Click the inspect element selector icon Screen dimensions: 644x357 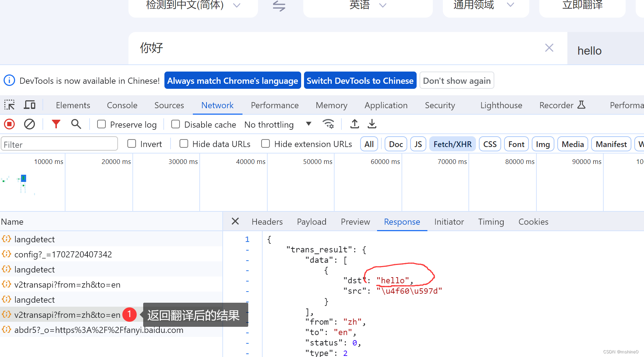pos(9,105)
